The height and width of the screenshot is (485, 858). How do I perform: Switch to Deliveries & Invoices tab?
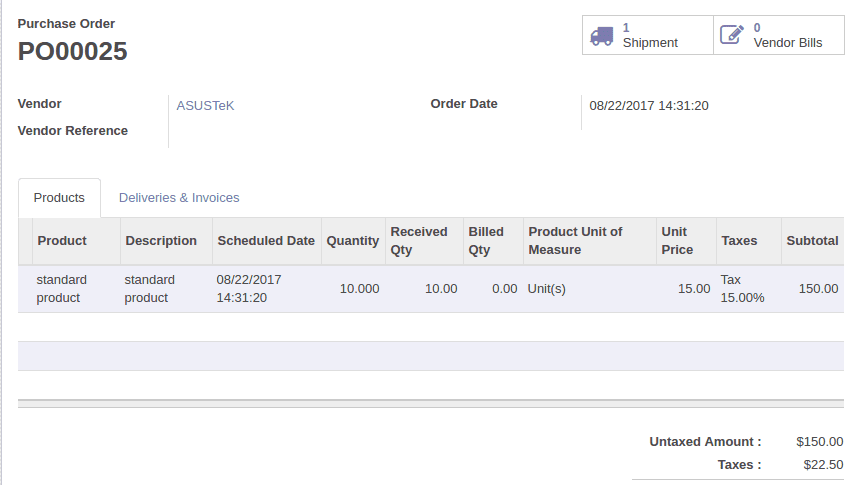[x=179, y=198]
